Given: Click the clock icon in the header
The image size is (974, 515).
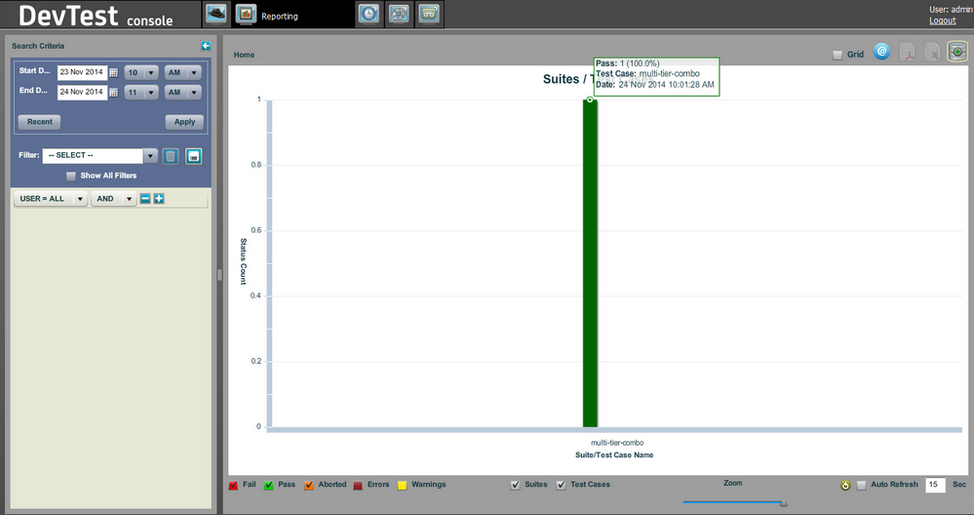Looking at the screenshot, I should click(369, 14).
